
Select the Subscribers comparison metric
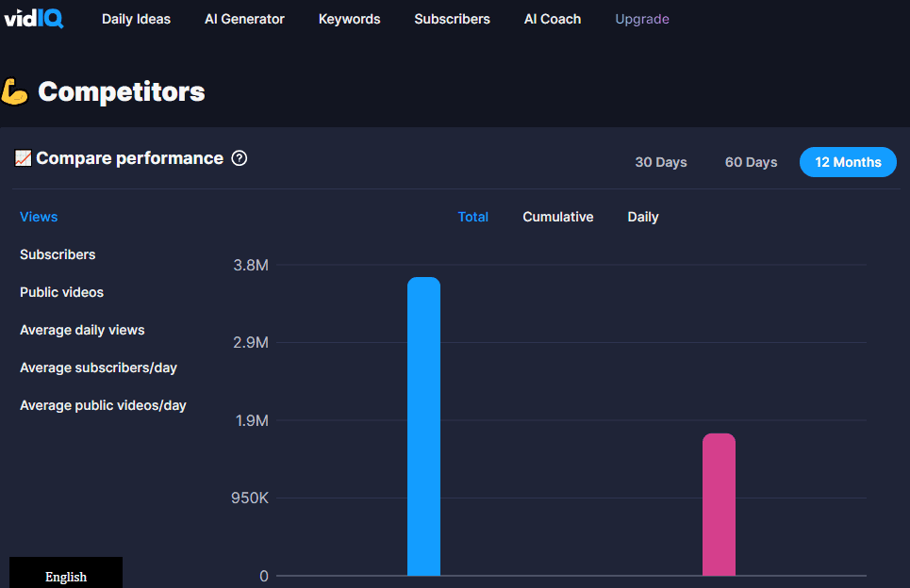point(57,254)
